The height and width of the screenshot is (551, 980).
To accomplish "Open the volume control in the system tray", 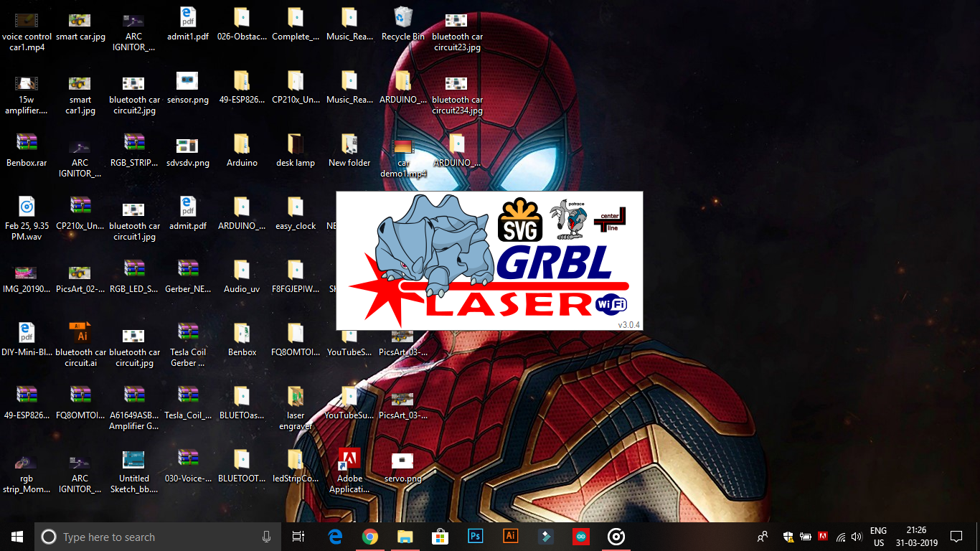I will coord(857,536).
